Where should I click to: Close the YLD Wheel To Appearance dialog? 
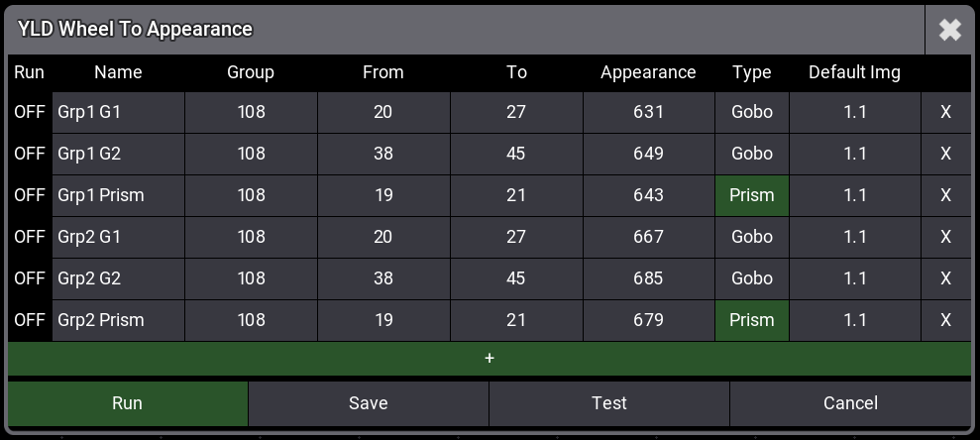pyautogui.click(x=949, y=30)
